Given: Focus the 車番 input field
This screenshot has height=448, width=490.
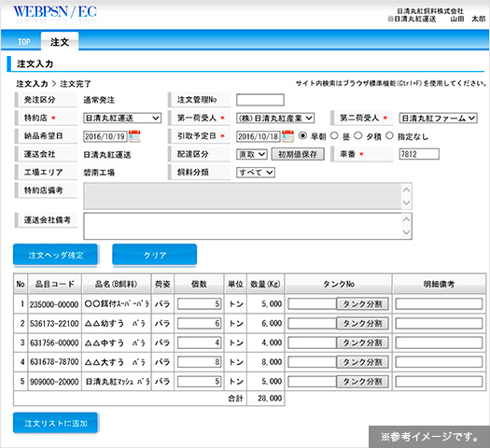Looking at the screenshot, I should tap(419, 154).
